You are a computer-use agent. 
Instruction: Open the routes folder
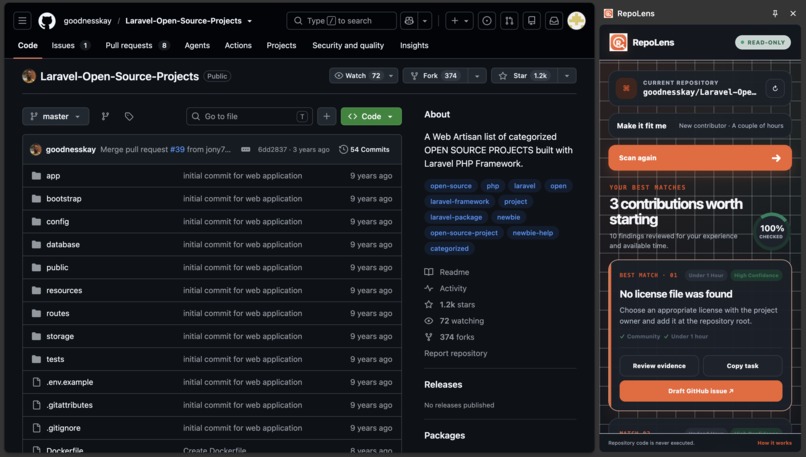coord(58,313)
